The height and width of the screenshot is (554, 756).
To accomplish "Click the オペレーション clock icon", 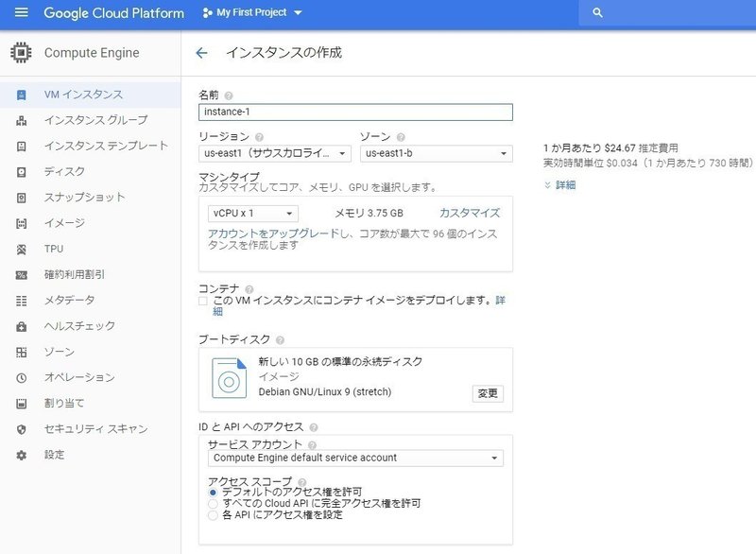I will [21, 378].
